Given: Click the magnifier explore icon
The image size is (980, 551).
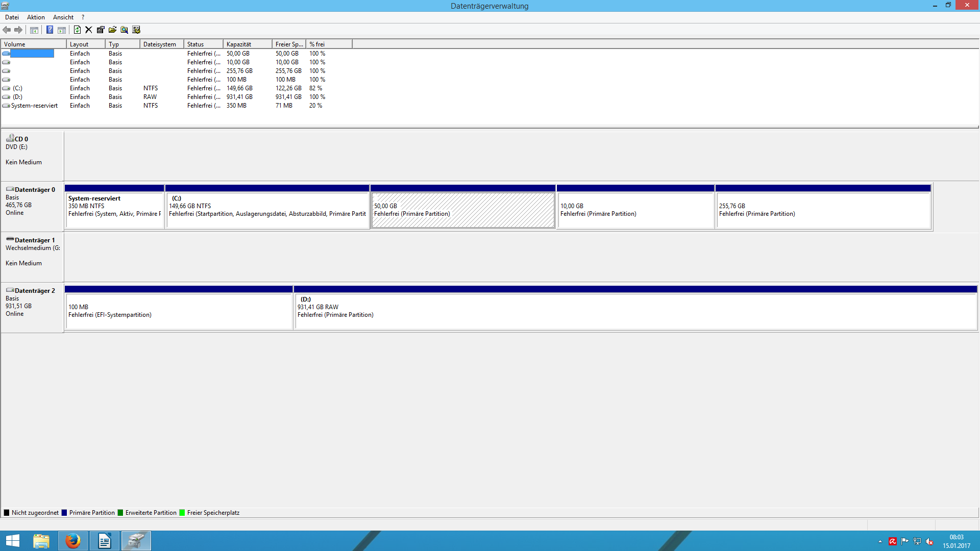Looking at the screenshot, I should pos(124,30).
